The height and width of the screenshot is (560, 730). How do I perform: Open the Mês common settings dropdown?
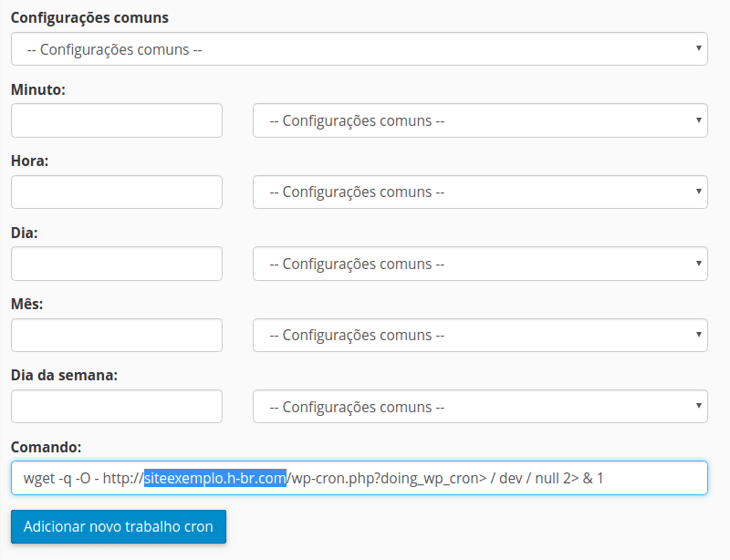coord(480,336)
